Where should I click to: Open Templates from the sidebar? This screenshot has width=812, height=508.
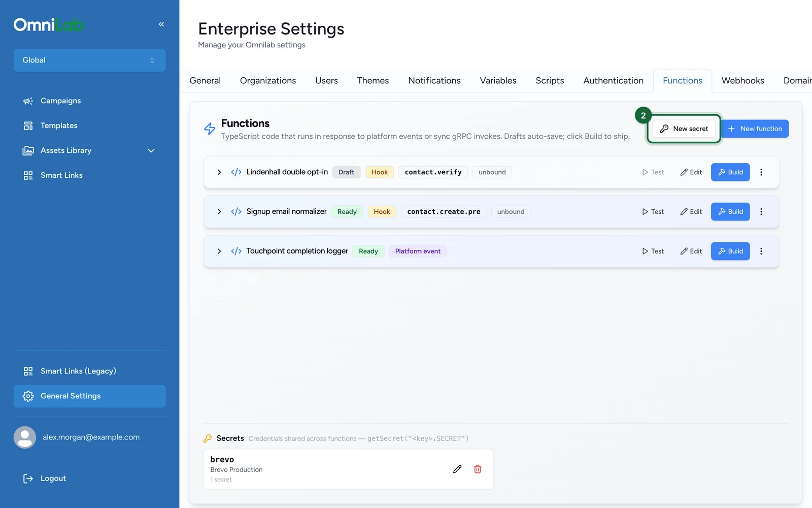click(x=89, y=125)
